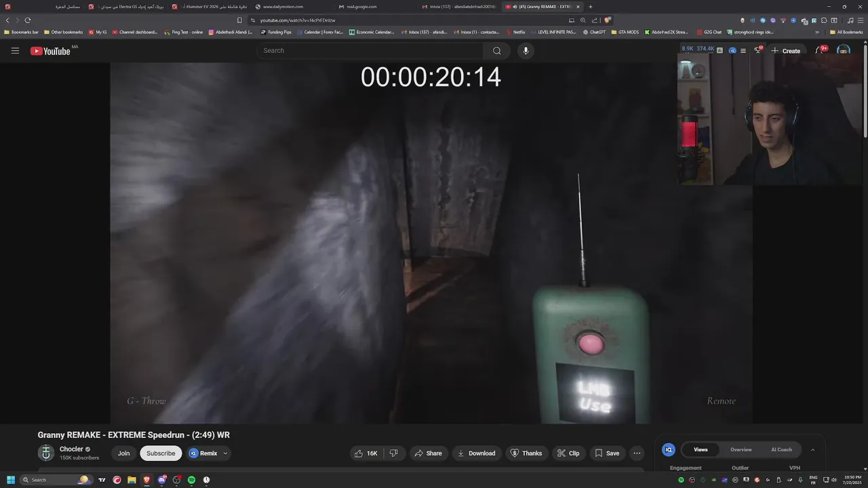Open the three-dot more actions menu
Image resolution: width=868 pixels, height=488 pixels.
point(637,453)
